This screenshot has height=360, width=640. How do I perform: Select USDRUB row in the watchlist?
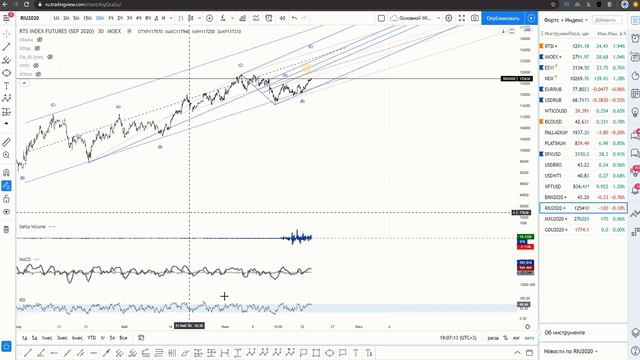coord(583,100)
